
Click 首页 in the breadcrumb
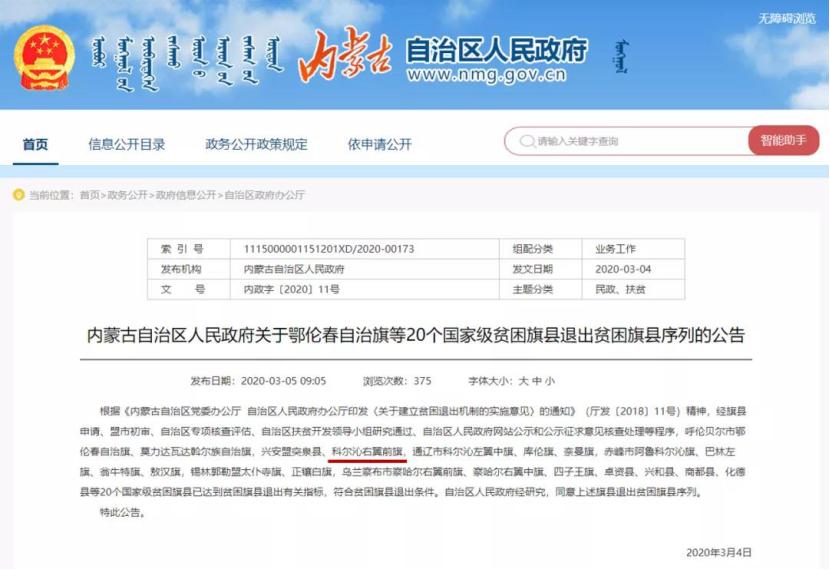(89, 195)
